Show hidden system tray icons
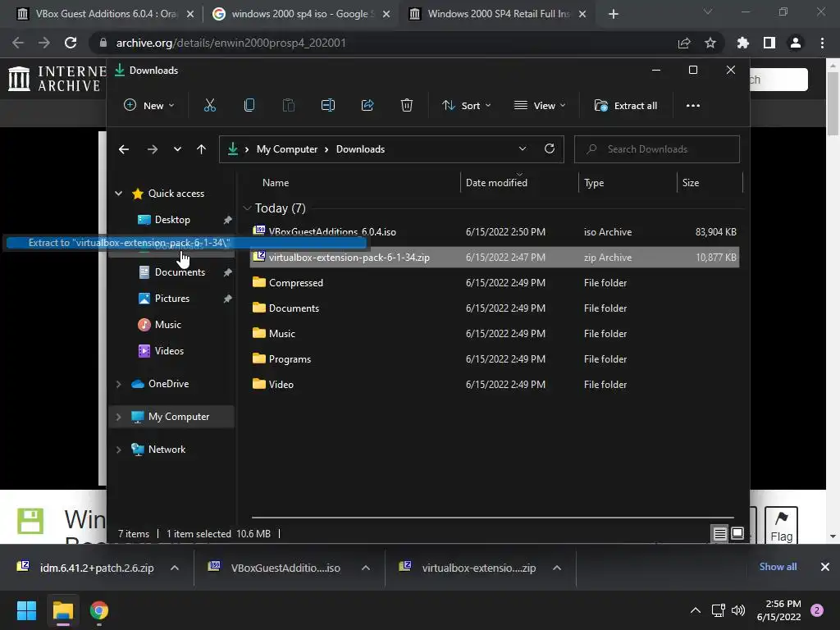 click(x=696, y=610)
